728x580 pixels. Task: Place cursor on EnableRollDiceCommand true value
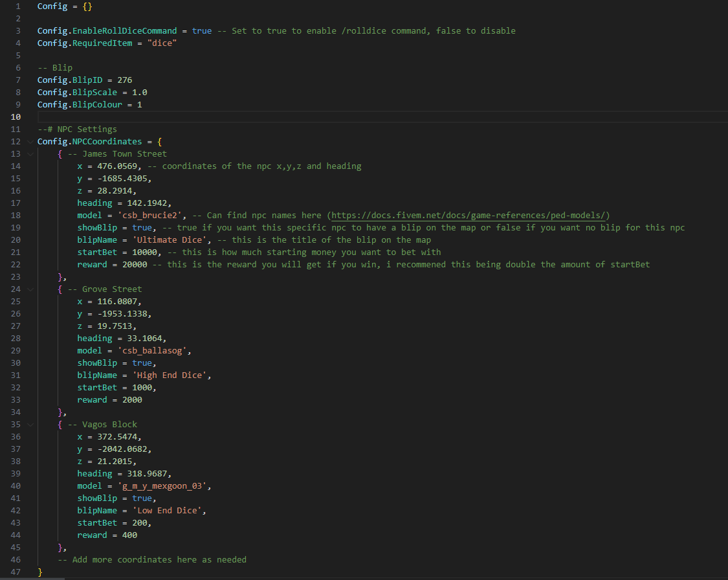(x=201, y=31)
